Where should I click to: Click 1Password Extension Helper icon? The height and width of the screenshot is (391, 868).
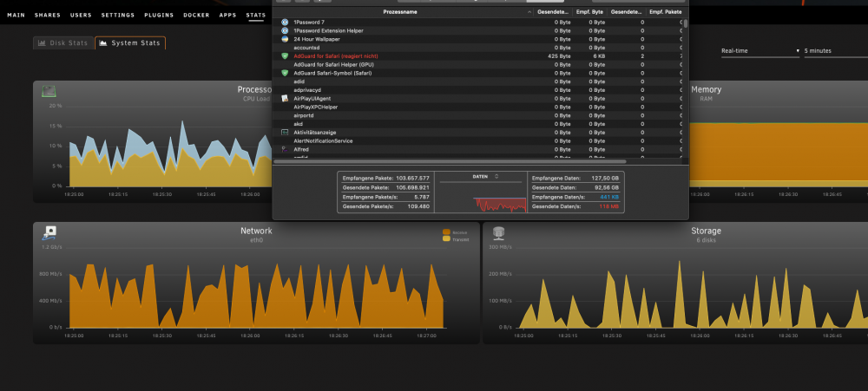pos(285,30)
